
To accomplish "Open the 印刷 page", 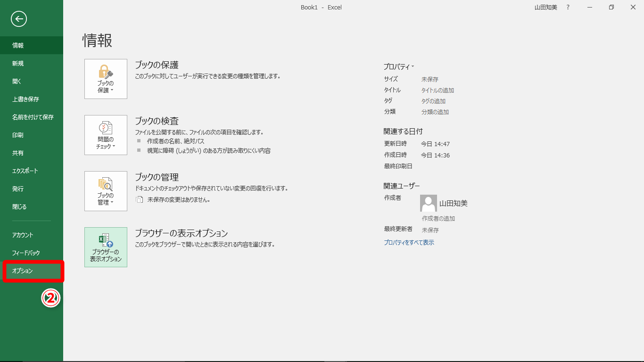I will coord(32,135).
